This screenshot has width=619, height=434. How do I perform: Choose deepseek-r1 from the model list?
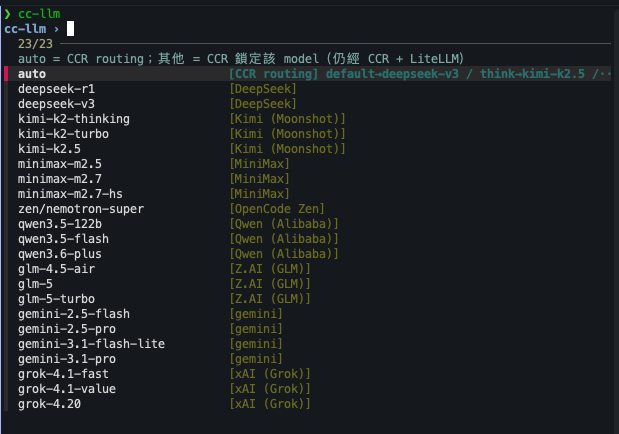pos(310,89)
